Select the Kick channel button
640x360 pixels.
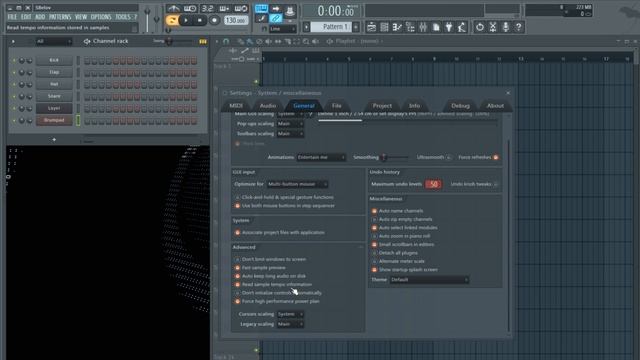point(54,60)
